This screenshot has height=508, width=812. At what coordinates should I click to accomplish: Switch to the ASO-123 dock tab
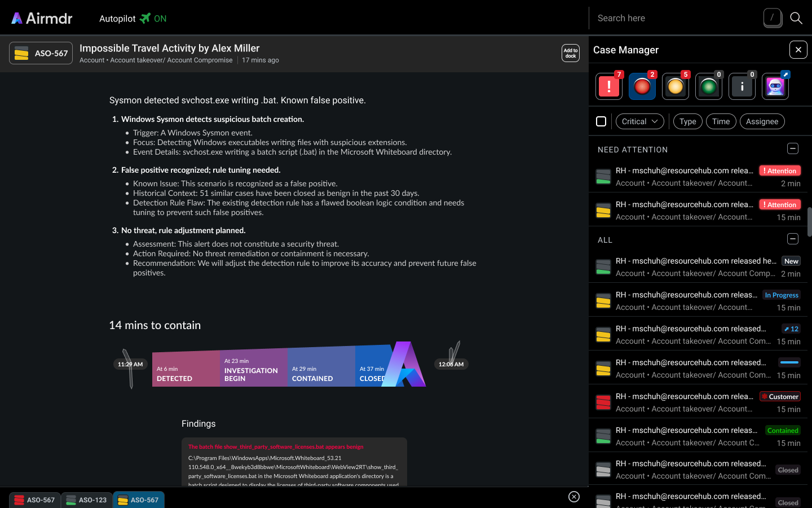tap(86, 500)
